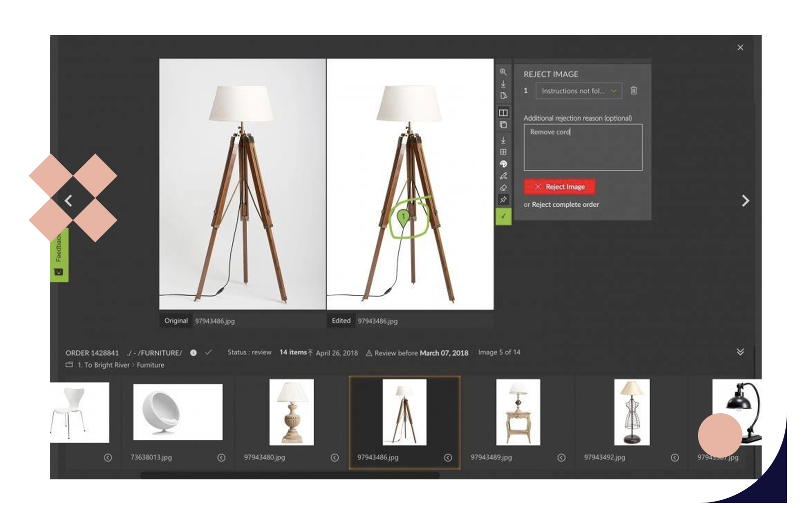Close the review viewer with X
Image resolution: width=812 pixels, height=508 pixels.
740,47
